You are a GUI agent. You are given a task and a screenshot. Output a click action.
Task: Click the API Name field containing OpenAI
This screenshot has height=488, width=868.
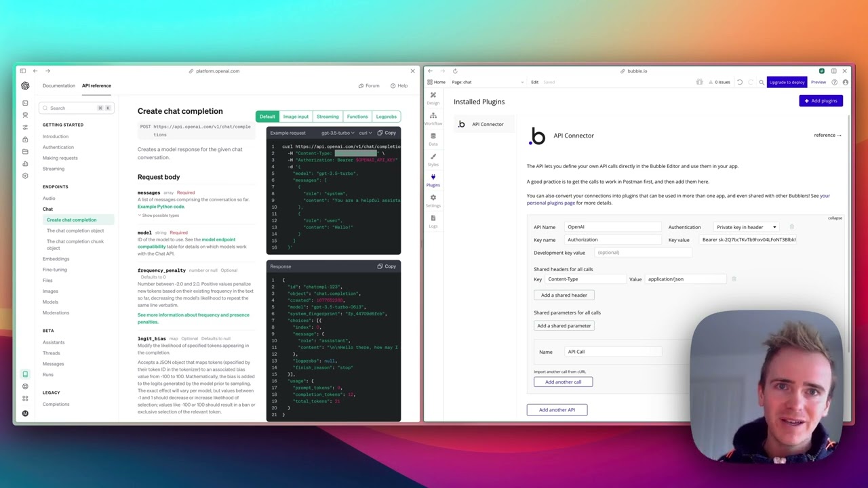[614, 227]
